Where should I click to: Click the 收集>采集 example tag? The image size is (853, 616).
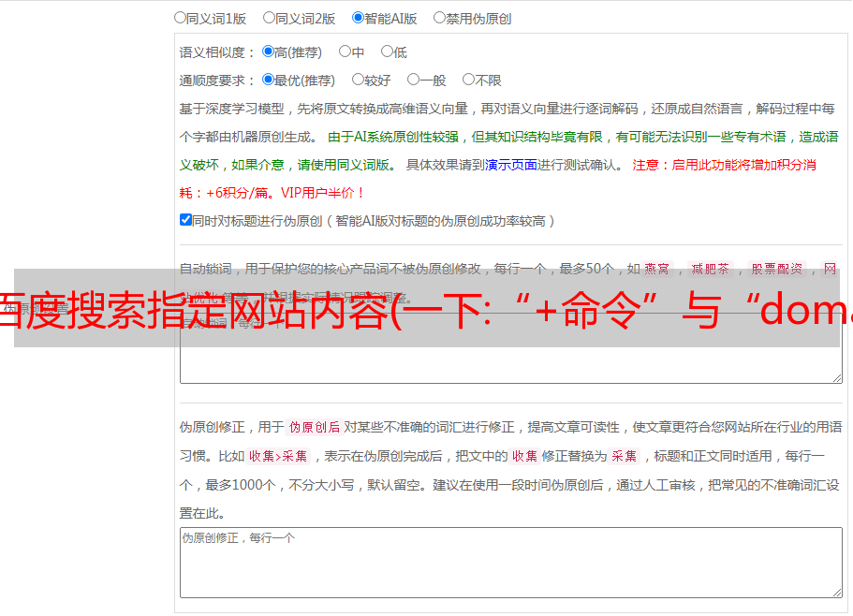pyautogui.click(x=278, y=456)
